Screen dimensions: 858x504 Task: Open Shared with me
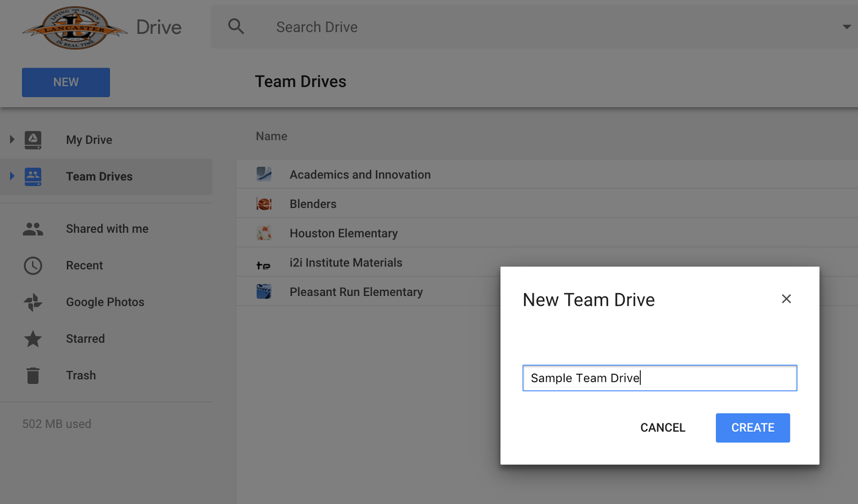[x=107, y=229]
